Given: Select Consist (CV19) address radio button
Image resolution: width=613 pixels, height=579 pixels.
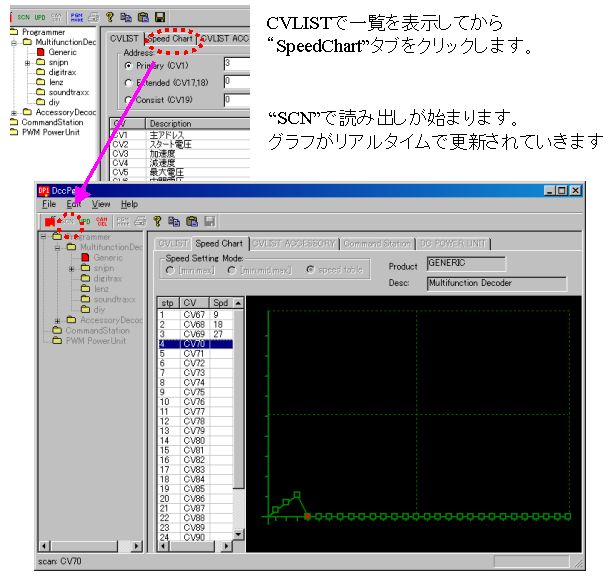Looking at the screenshot, I should 128,100.
